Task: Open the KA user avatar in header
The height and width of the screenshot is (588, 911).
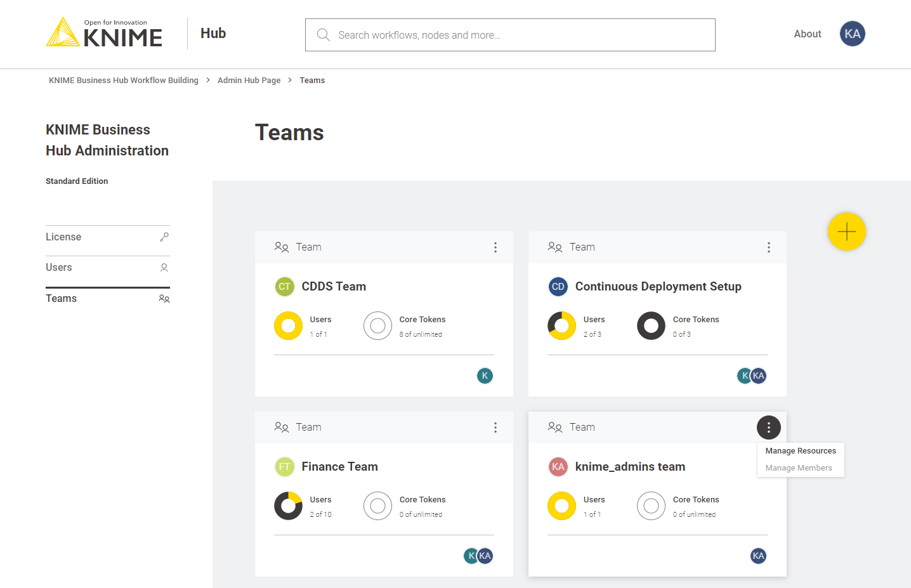Action: 852,34
